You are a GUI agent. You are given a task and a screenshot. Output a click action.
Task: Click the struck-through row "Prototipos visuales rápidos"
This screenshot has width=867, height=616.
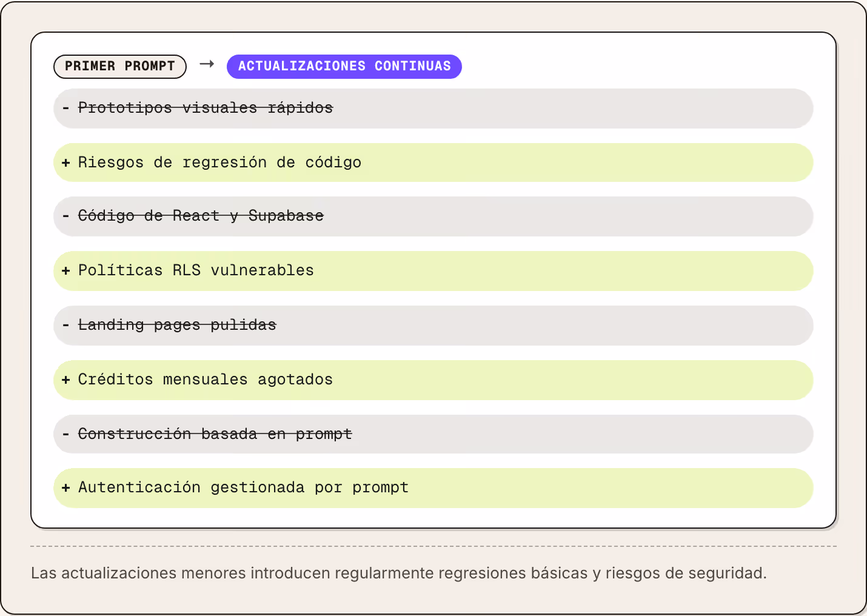tap(433, 109)
